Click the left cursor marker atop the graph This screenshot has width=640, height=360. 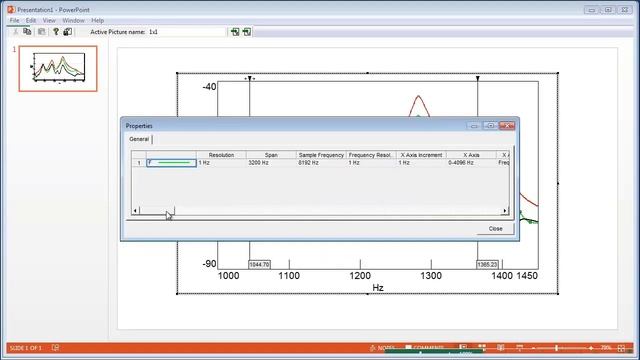click(250, 78)
